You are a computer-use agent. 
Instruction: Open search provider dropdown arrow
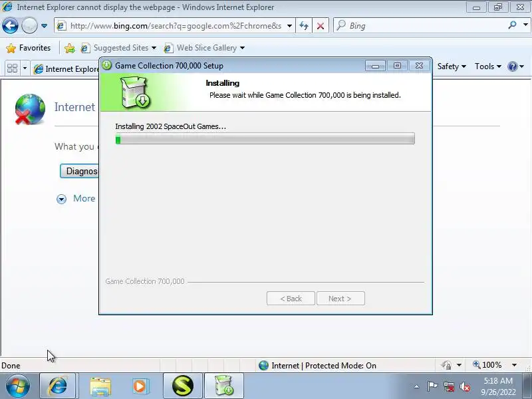(x=525, y=25)
